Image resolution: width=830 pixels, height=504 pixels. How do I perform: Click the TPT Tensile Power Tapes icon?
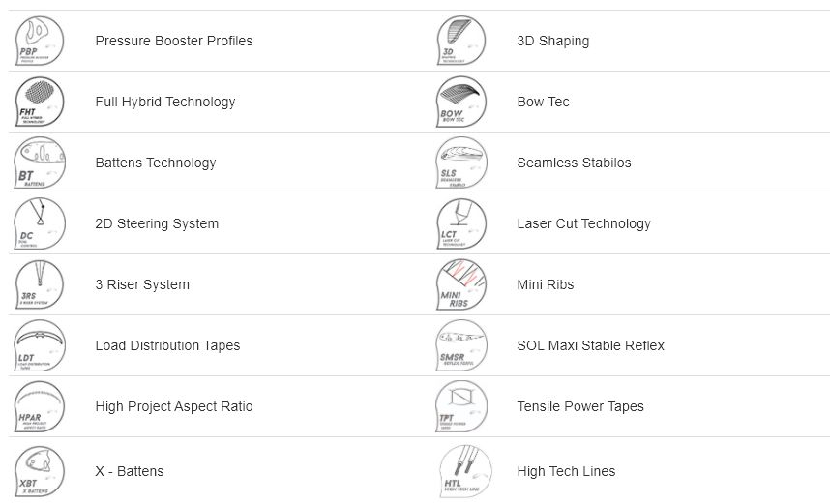pyautogui.click(x=461, y=406)
